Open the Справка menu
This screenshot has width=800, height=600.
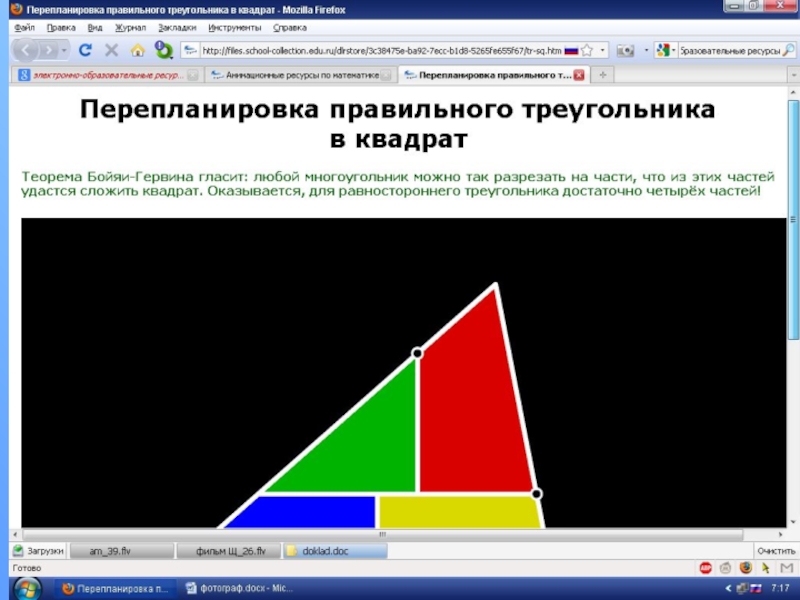click(x=290, y=28)
